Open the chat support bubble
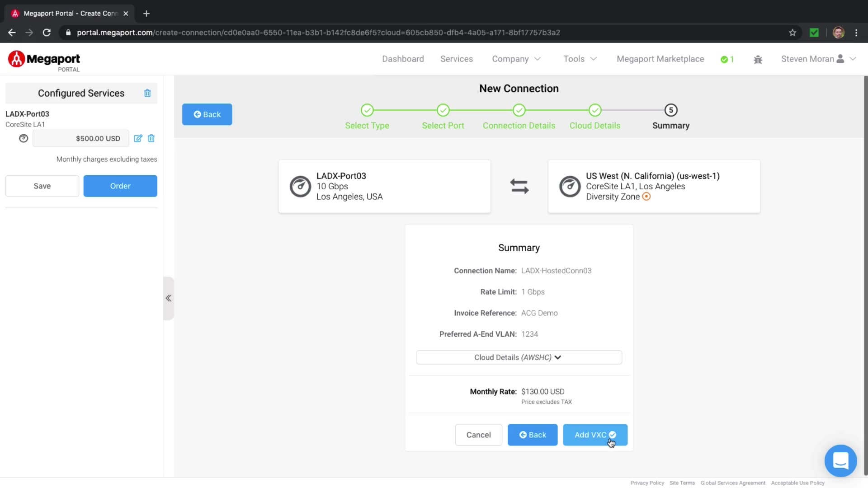868x488 pixels. pyautogui.click(x=840, y=461)
